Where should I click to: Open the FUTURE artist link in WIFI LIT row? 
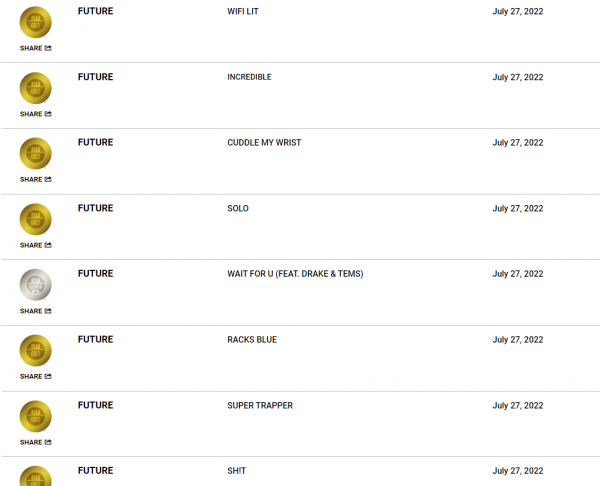coord(96,11)
